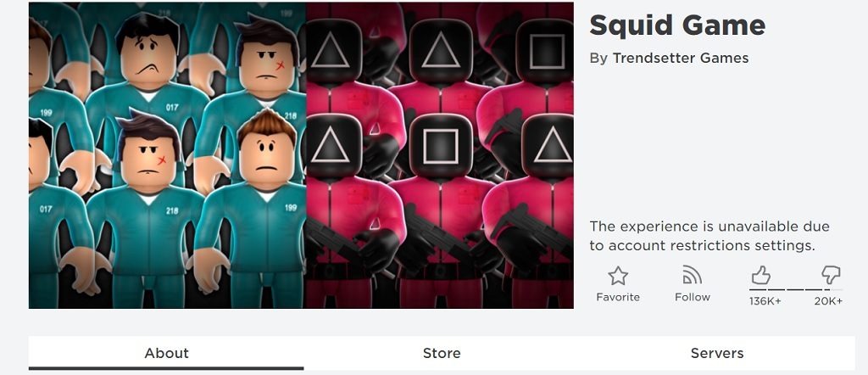The height and width of the screenshot is (375, 868).
Task: Click the experience unavailable restriction message
Action: [x=709, y=236]
